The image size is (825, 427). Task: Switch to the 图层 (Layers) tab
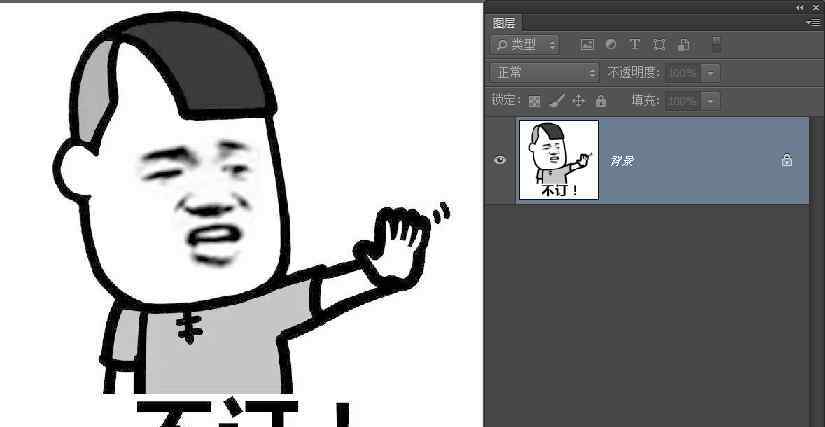504,23
